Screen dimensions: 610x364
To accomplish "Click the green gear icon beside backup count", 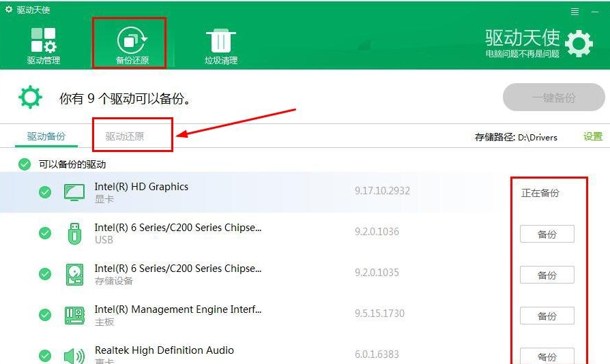I will coord(30,97).
